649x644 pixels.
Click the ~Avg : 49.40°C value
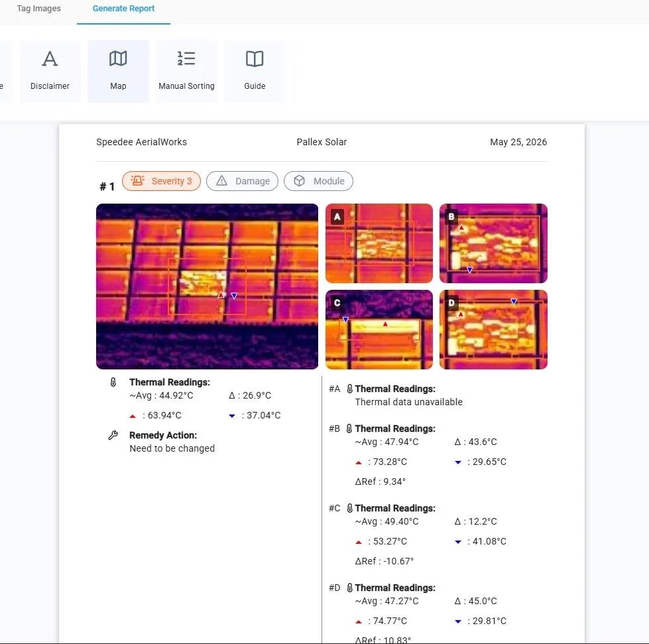click(387, 521)
